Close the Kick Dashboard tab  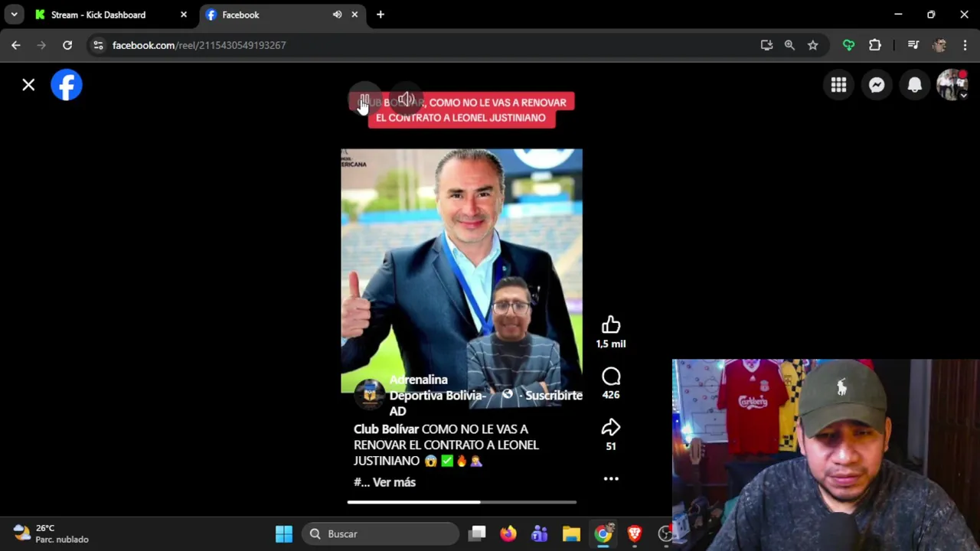click(x=184, y=15)
